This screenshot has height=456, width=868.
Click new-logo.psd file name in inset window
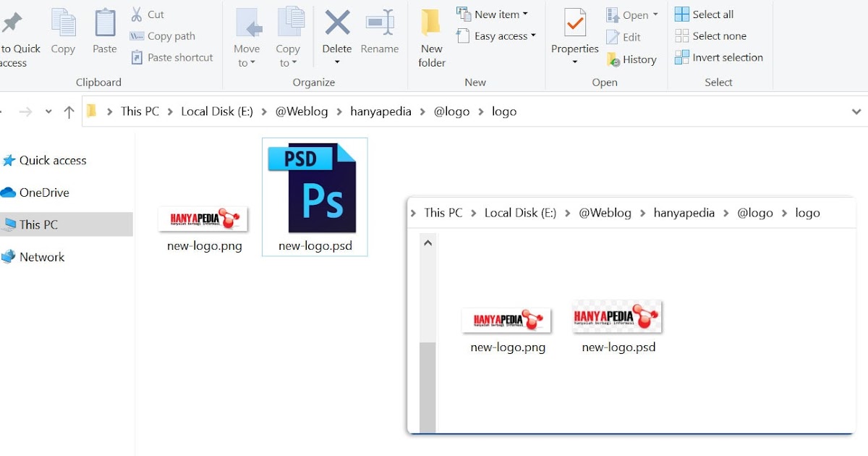point(619,347)
